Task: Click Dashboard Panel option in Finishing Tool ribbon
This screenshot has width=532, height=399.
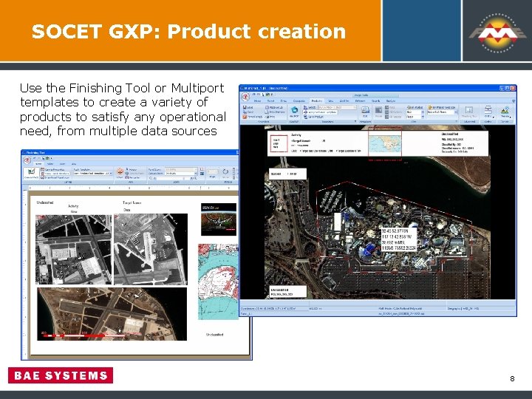Action: (55, 177)
